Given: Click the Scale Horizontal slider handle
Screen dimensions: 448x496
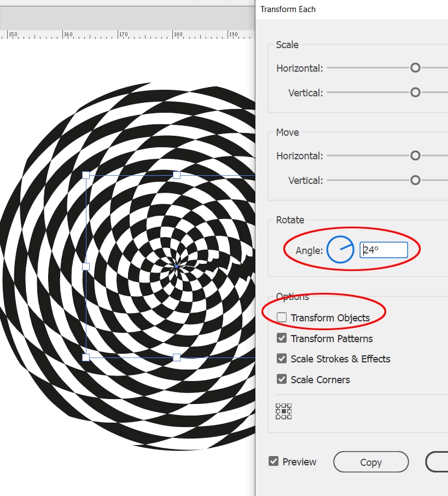Looking at the screenshot, I should tap(415, 68).
